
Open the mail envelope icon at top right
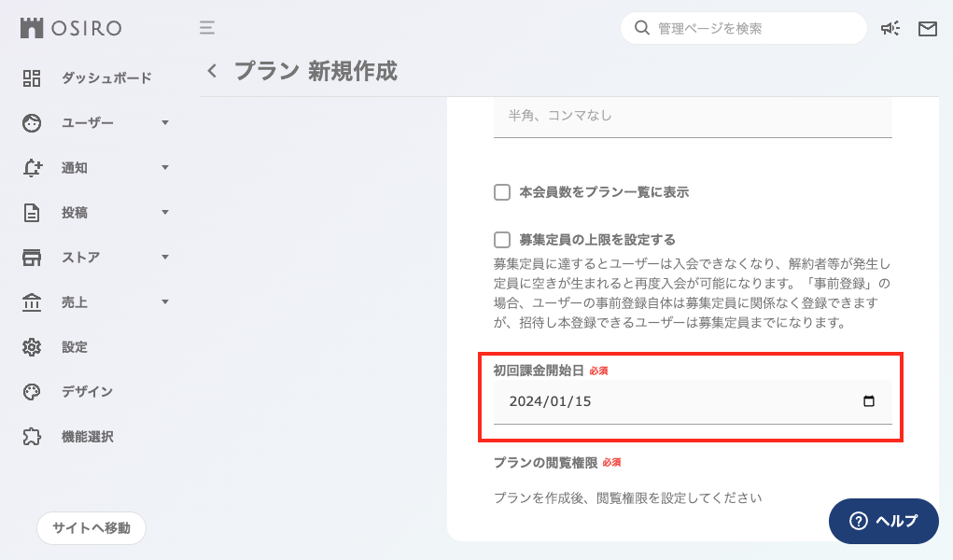coord(927,29)
